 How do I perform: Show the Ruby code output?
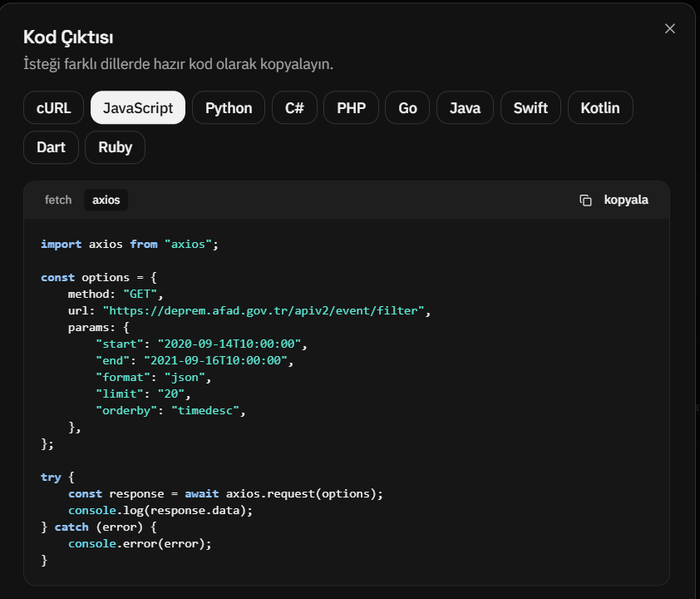pyautogui.click(x=116, y=147)
